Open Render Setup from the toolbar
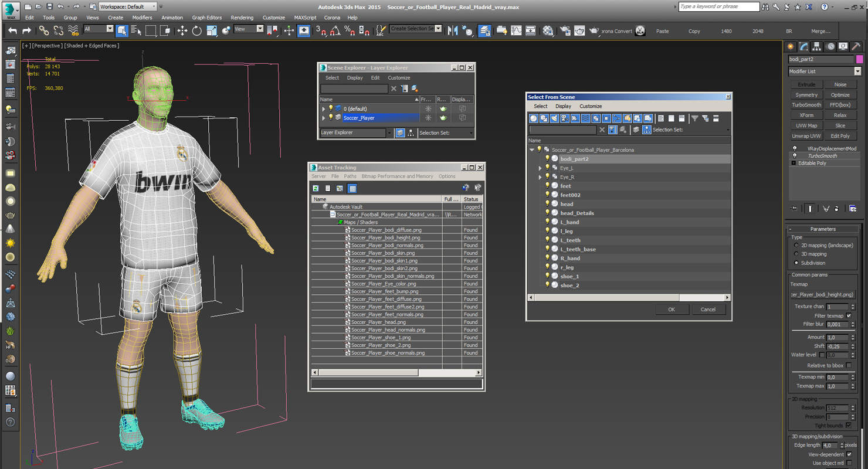The height and width of the screenshot is (469, 868). pyautogui.click(x=565, y=30)
